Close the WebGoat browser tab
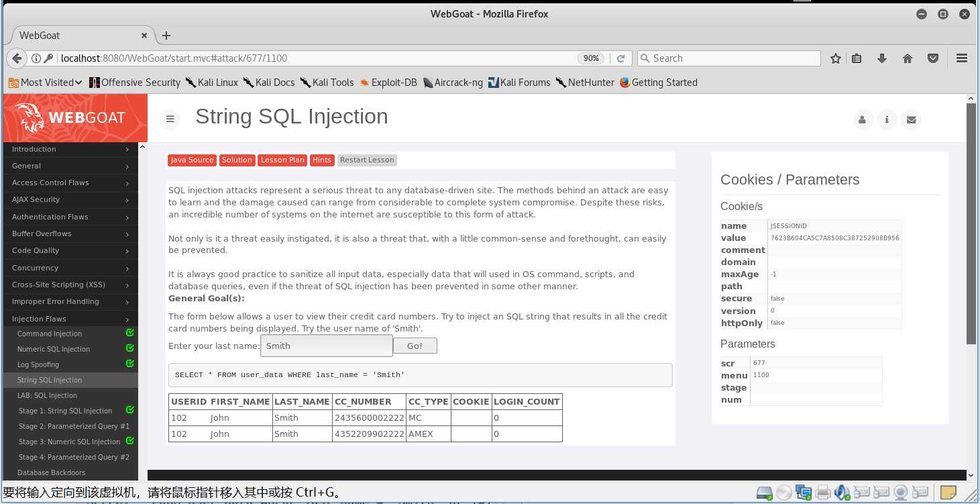The height and width of the screenshot is (504, 980). click(144, 36)
